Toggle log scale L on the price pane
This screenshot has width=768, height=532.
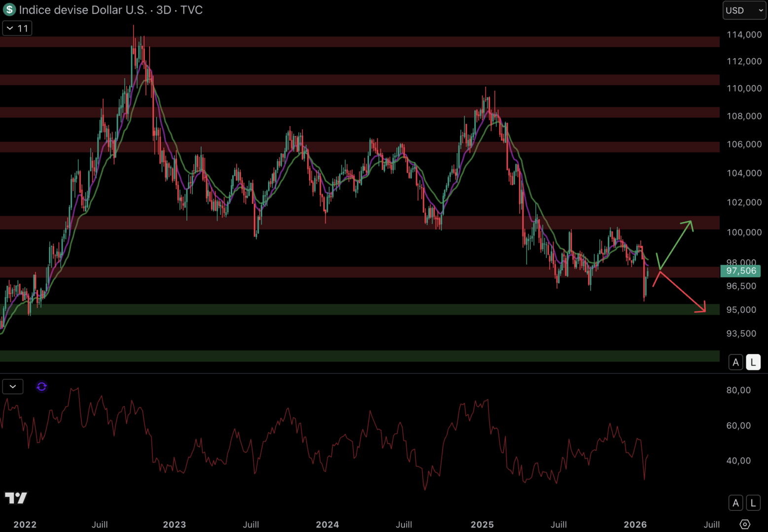coord(753,363)
